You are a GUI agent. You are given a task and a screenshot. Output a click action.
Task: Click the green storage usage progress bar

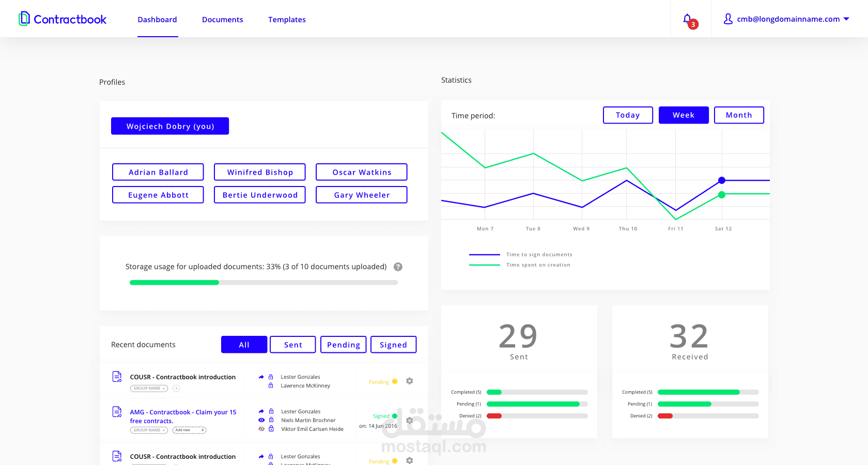174,283
